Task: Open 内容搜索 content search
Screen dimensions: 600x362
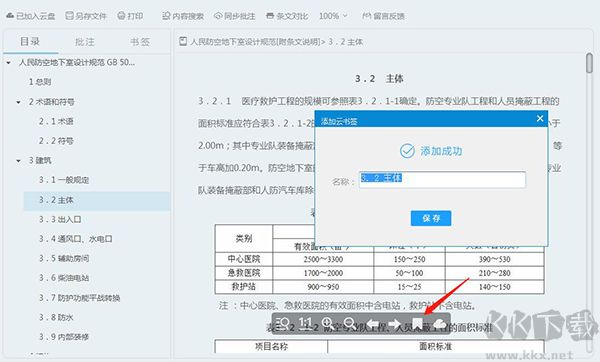Action: [183, 16]
